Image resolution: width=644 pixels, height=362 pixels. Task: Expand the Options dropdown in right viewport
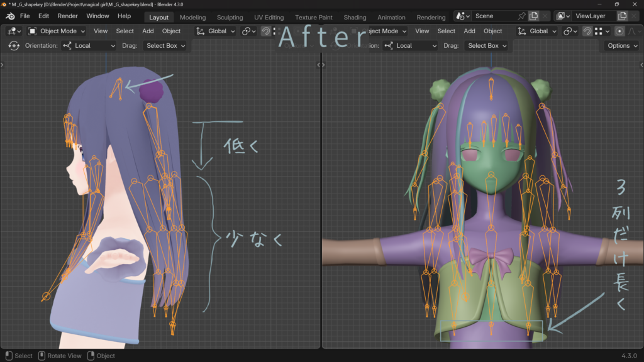coord(621,46)
